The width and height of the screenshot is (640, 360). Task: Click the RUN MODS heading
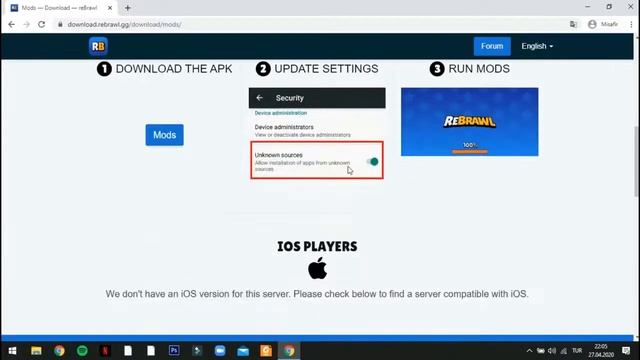tap(479, 69)
